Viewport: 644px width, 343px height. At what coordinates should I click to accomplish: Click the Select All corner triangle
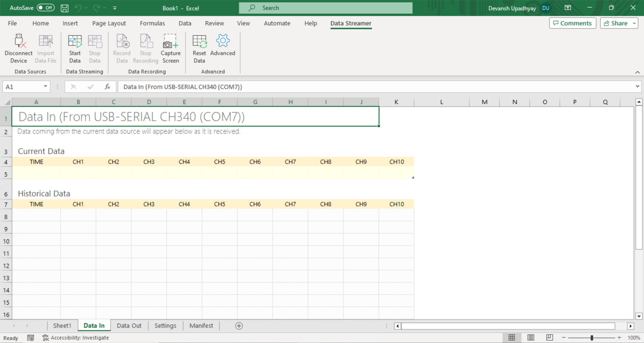[x=7, y=102]
